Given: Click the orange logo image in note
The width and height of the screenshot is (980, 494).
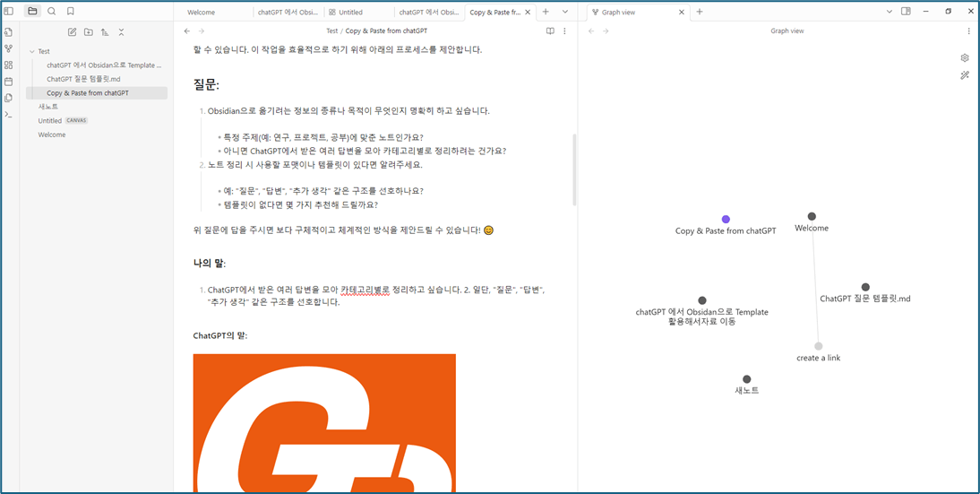Looking at the screenshot, I should (x=324, y=423).
